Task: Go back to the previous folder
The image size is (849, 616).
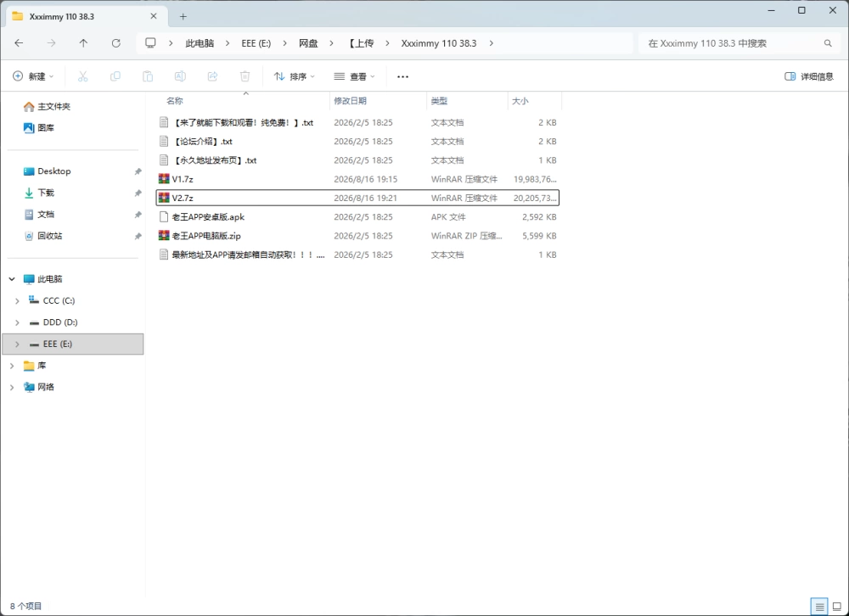Action: (x=19, y=43)
